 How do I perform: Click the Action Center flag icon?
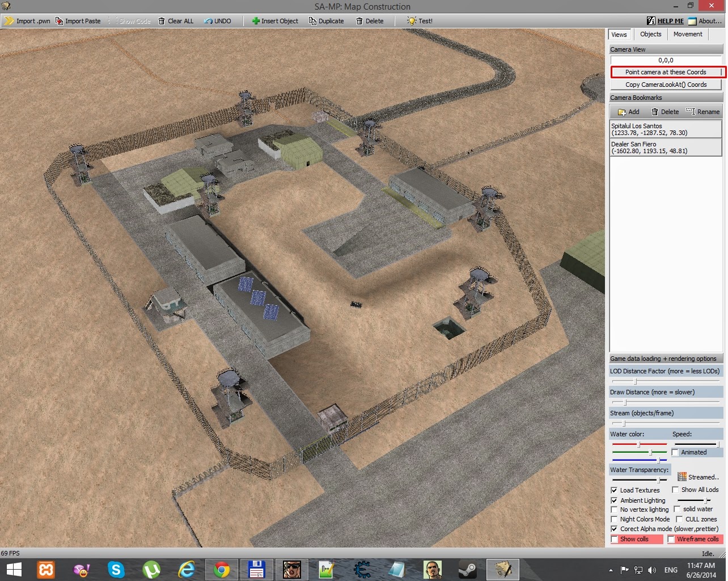click(x=624, y=570)
